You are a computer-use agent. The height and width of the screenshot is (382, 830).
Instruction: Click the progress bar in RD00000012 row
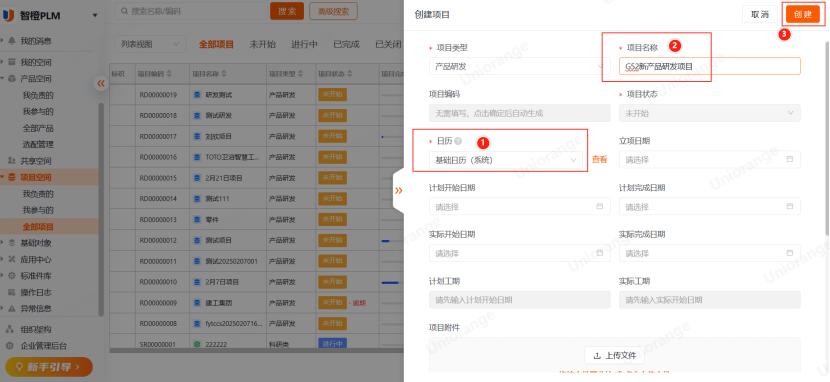click(x=391, y=241)
